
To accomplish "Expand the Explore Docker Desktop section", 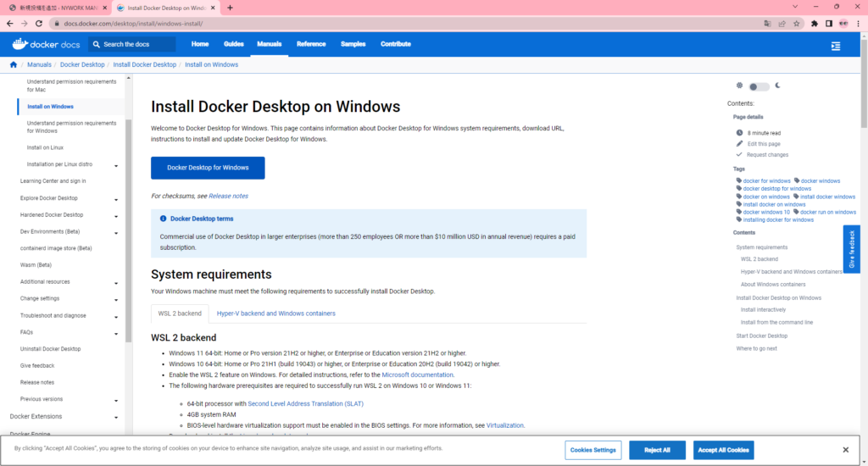I will (x=116, y=198).
